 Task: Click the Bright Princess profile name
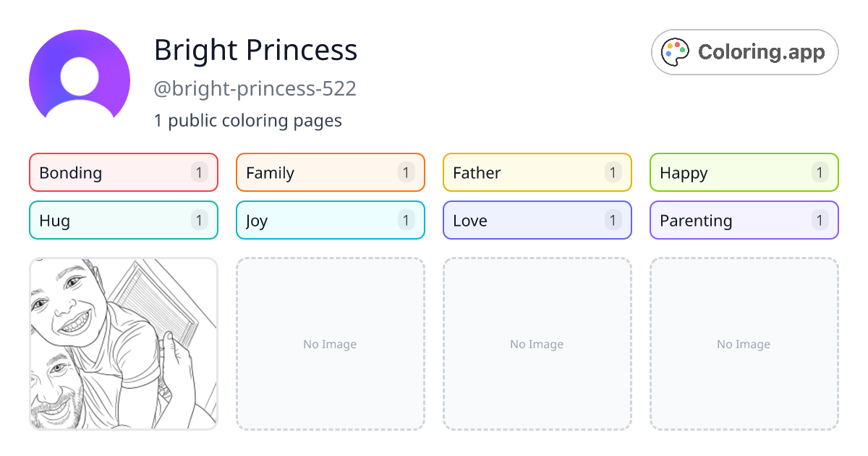point(255,50)
